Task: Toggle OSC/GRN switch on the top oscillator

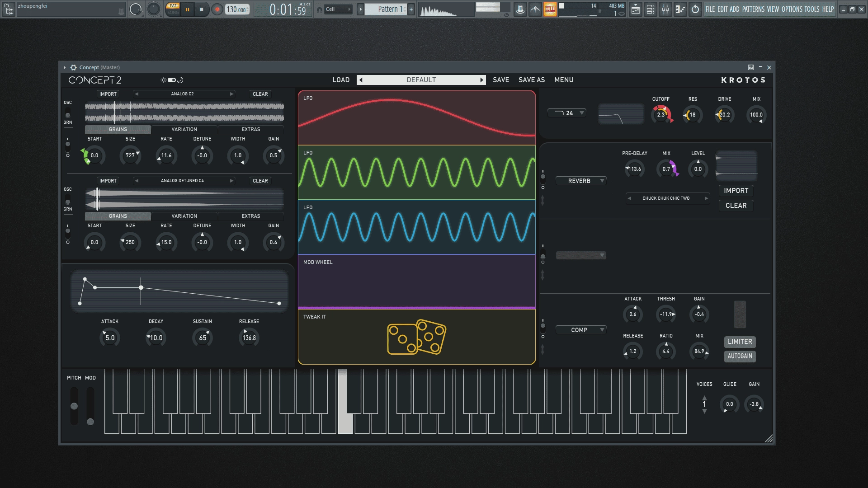Action: [x=68, y=112]
